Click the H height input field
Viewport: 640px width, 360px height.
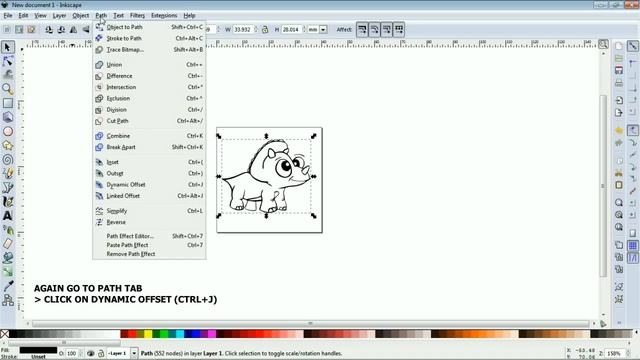[291, 29]
